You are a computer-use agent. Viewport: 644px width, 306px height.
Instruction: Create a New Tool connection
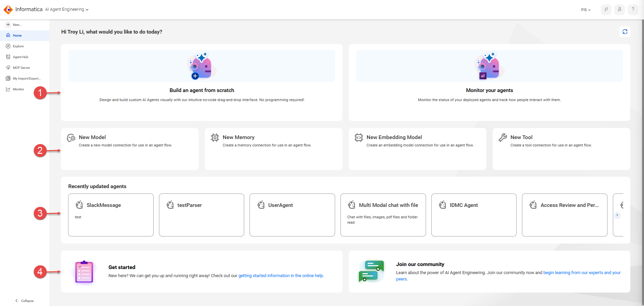pos(561,149)
